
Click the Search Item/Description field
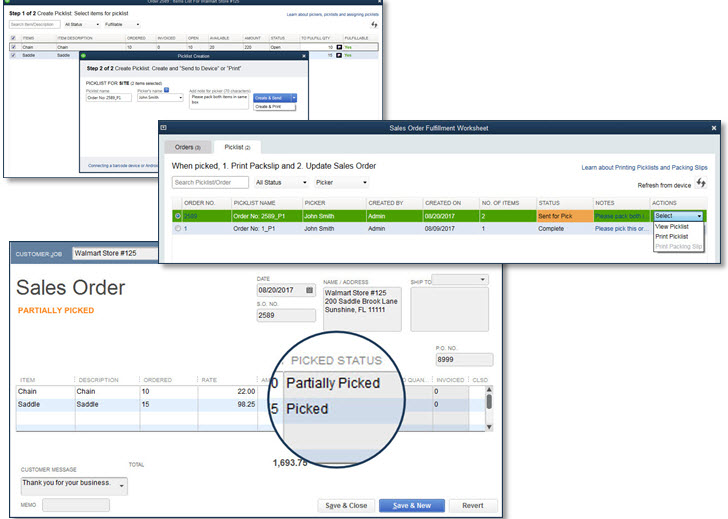click(x=35, y=25)
